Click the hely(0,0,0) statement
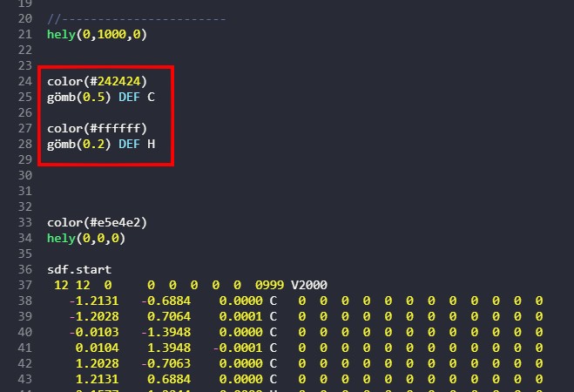Screen dimensions: 574x392 point(86,238)
